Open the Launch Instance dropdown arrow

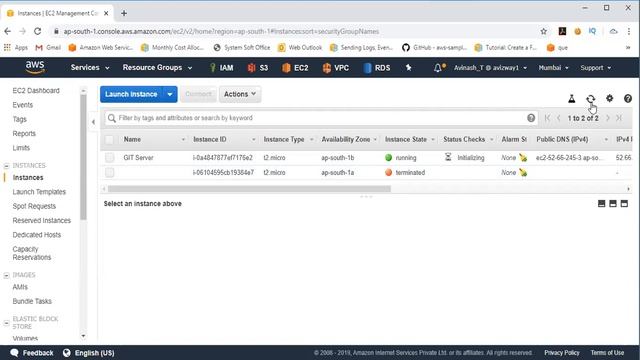(170, 94)
